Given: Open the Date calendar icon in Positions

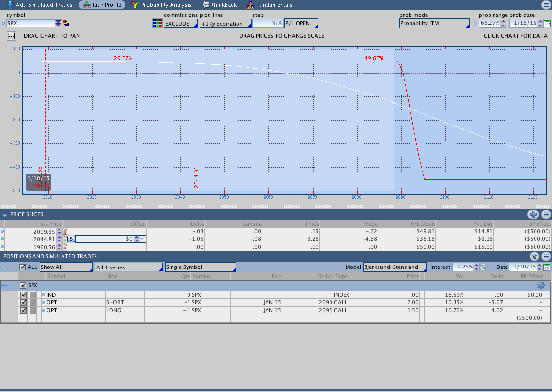Looking at the screenshot, I should 547,267.
